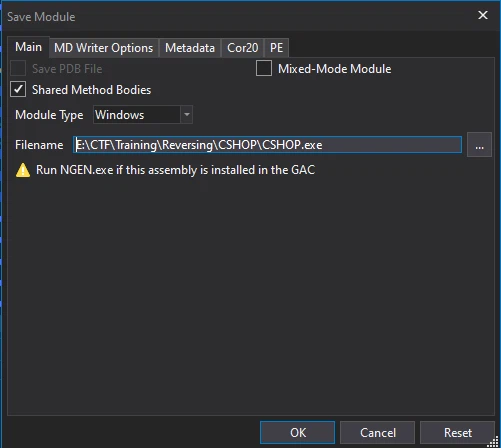Focus the Filename path input field
501x448 pixels.
(x=267, y=145)
